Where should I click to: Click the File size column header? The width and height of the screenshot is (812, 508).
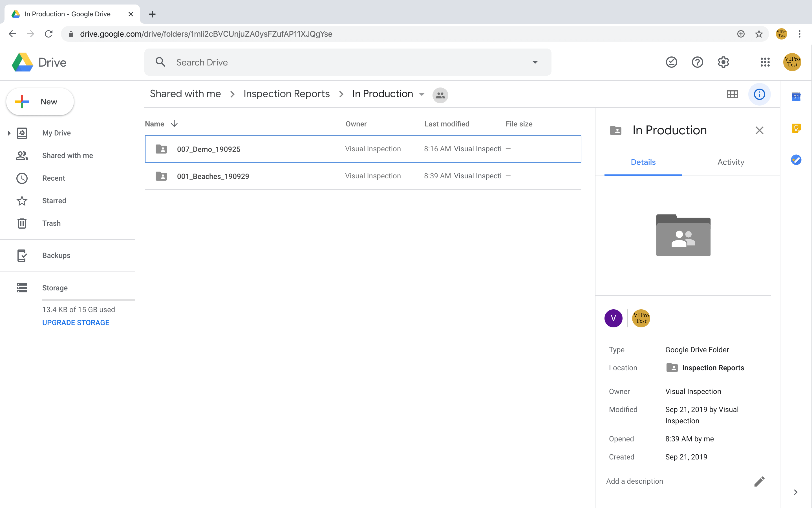pos(519,124)
